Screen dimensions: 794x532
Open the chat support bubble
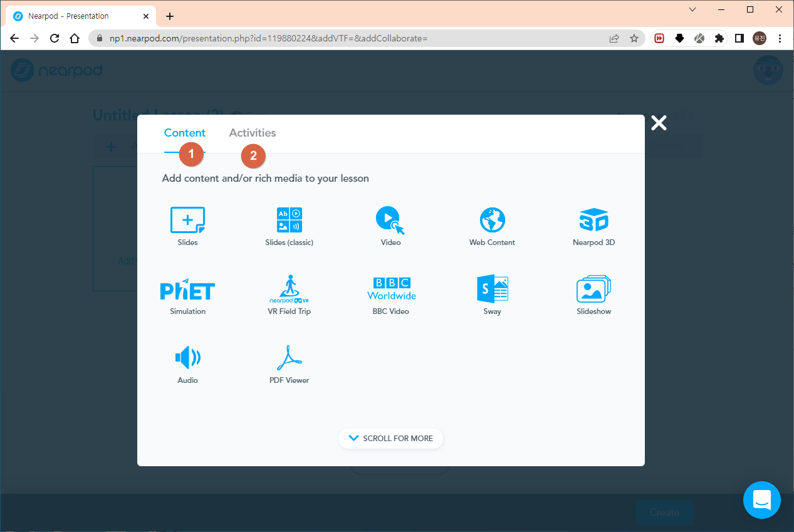click(x=761, y=500)
